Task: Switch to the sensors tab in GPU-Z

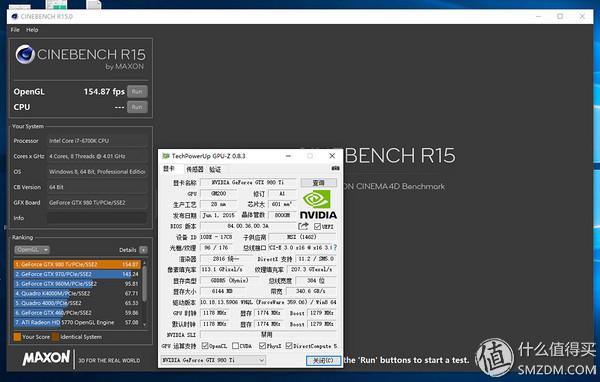Action: coord(194,169)
